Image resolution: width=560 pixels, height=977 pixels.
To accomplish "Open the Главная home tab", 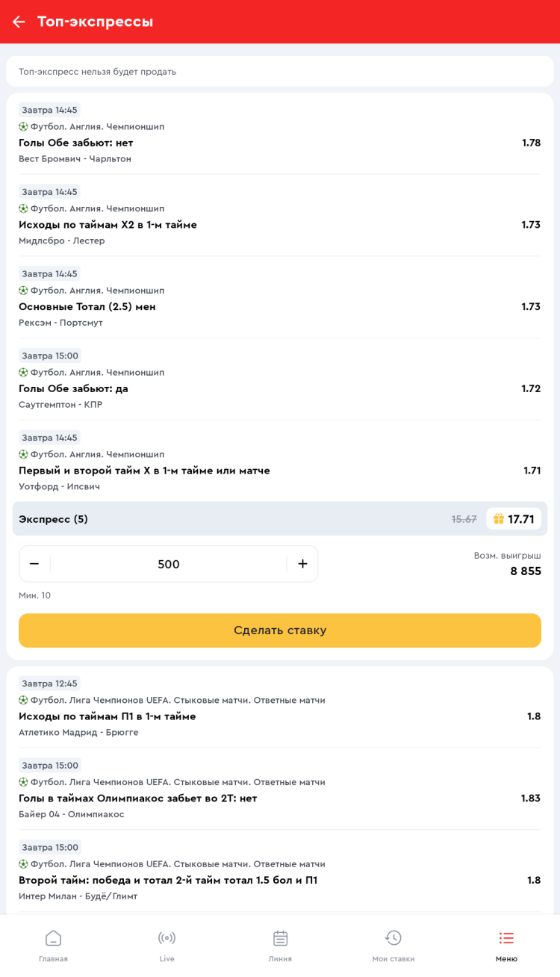I will (53, 945).
